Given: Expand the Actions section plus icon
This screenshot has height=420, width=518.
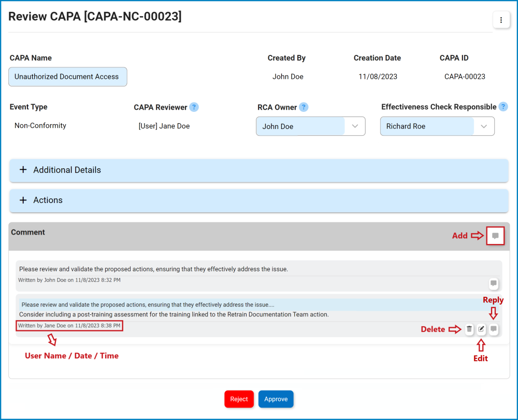Looking at the screenshot, I should [23, 200].
